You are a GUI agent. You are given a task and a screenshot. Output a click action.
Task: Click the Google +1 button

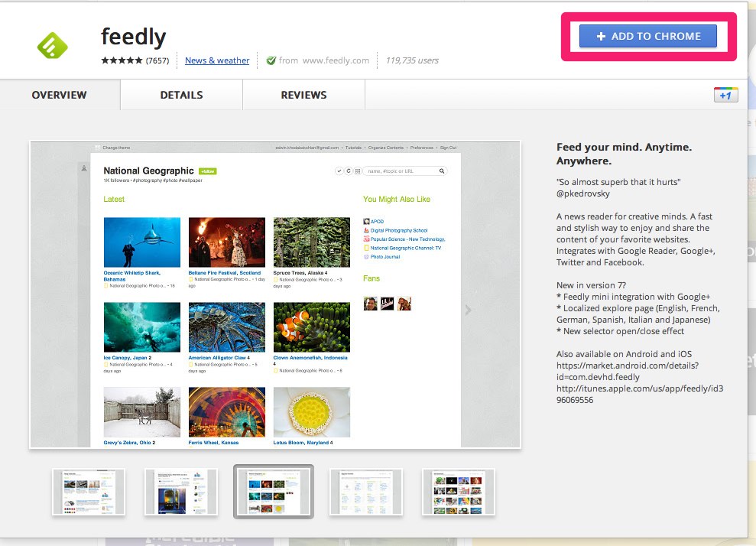[725, 95]
